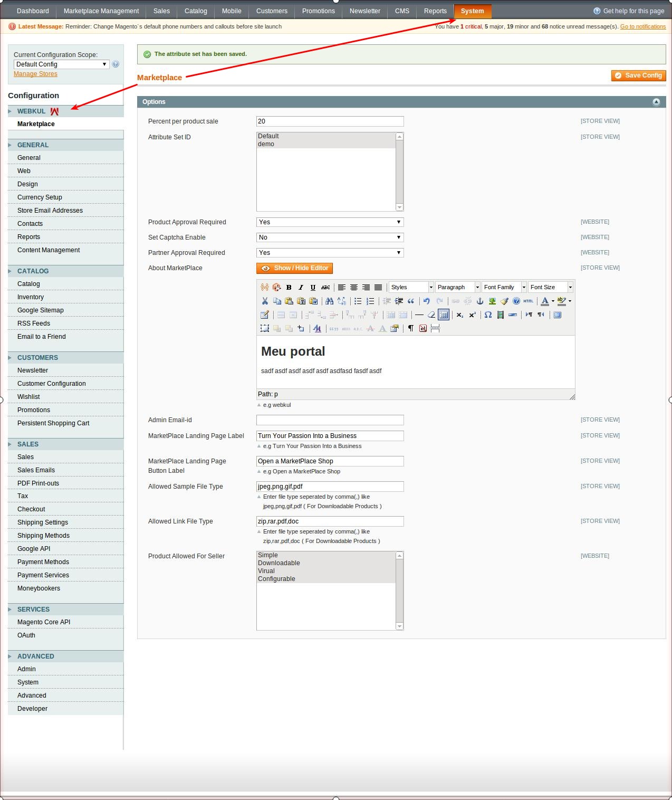Click the scope help icon
The height and width of the screenshot is (800, 672).
pyautogui.click(x=116, y=64)
